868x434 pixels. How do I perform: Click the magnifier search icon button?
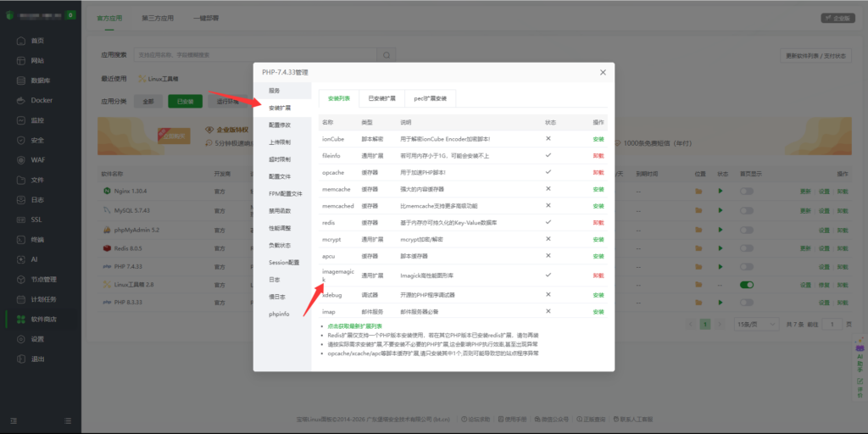point(386,55)
